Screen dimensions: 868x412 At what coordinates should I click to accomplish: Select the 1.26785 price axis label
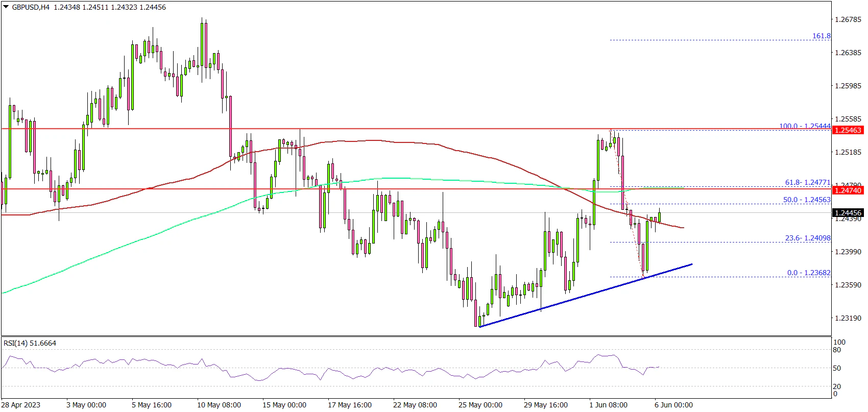pos(848,19)
